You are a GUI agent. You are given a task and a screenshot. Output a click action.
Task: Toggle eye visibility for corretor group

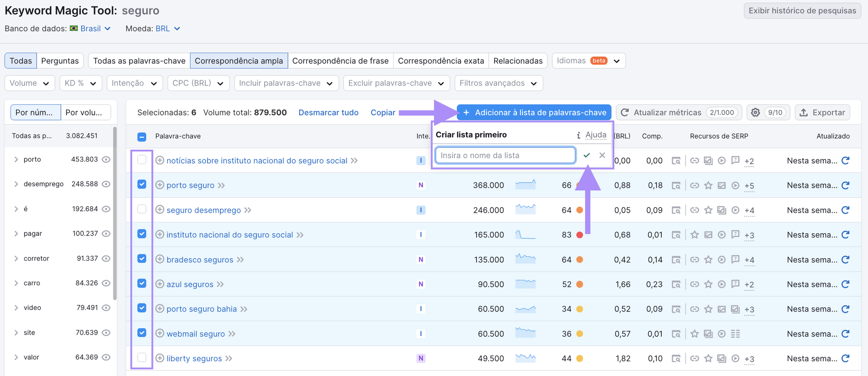pos(106,259)
